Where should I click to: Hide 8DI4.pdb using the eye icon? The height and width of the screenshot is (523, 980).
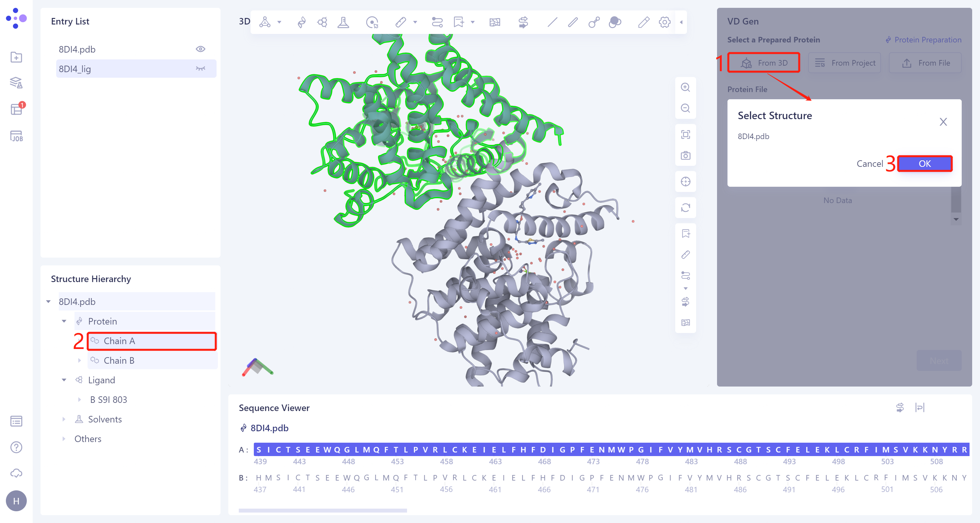pos(201,49)
